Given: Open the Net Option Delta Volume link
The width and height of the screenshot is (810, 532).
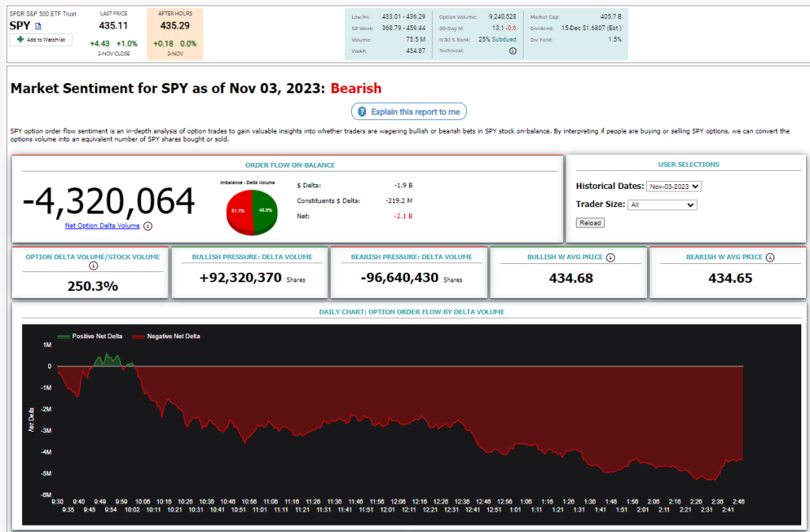Looking at the screenshot, I should point(102,225).
